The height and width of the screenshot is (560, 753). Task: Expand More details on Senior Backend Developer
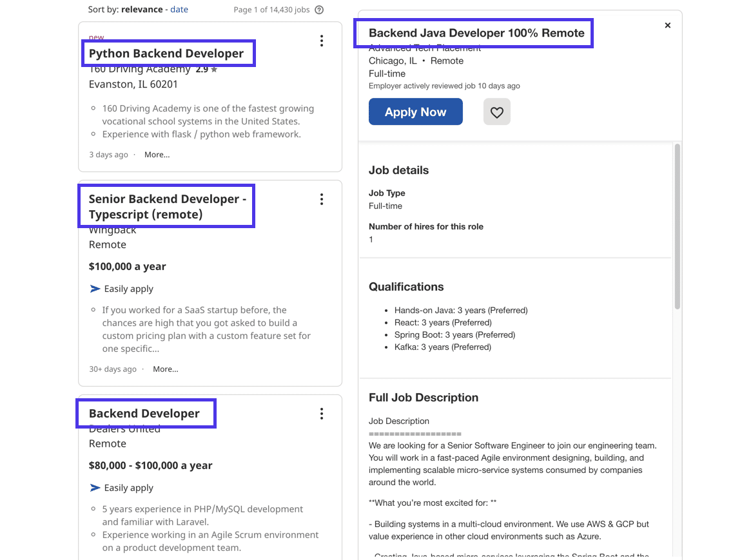pyautogui.click(x=165, y=369)
